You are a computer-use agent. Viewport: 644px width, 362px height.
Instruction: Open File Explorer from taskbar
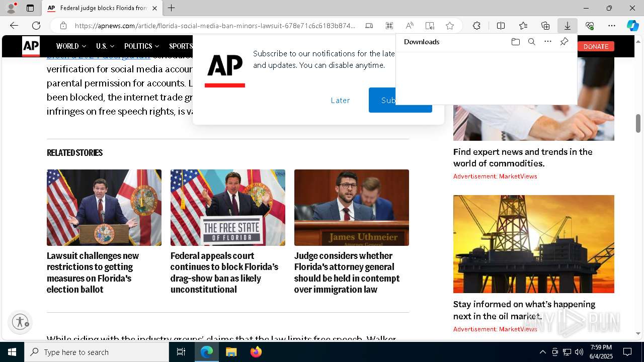[x=231, y=352]
